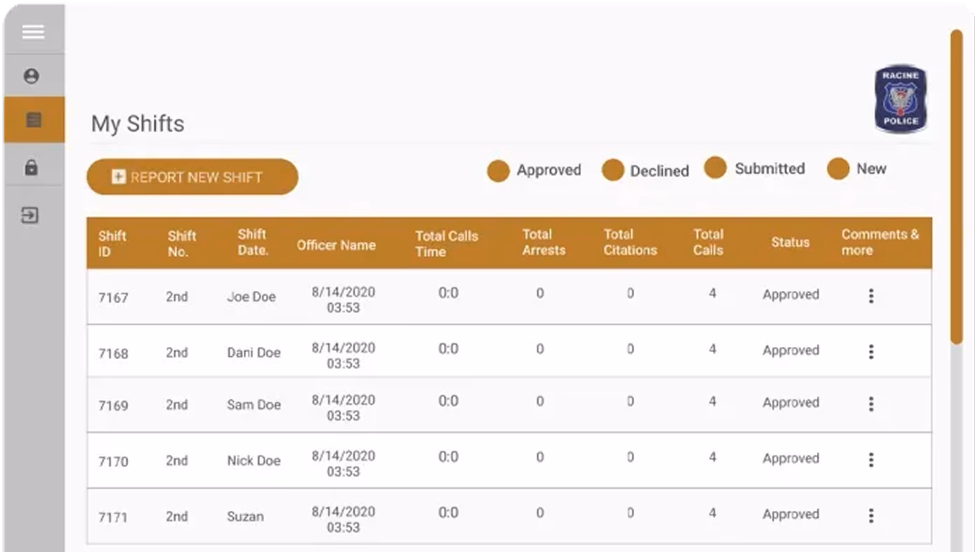
Task: Open the shifts list icon in sidebar
Action: (x=32, y=120)
